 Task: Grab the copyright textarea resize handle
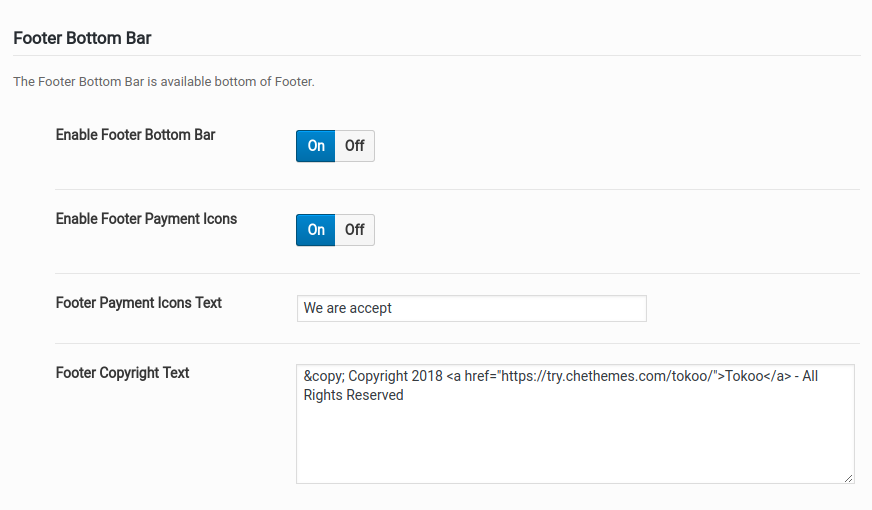[x=848, y=478]
